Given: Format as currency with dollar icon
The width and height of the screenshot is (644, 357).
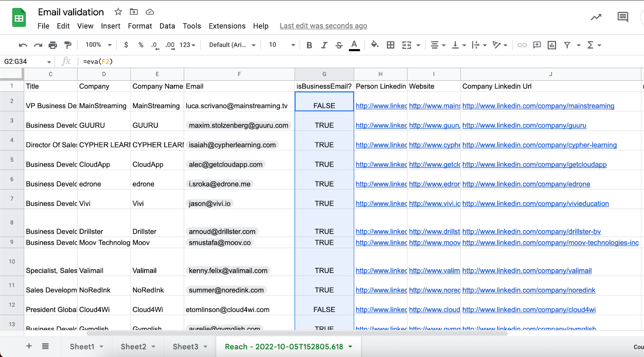Looking at the screenshot, I should [x=126, y=45].
